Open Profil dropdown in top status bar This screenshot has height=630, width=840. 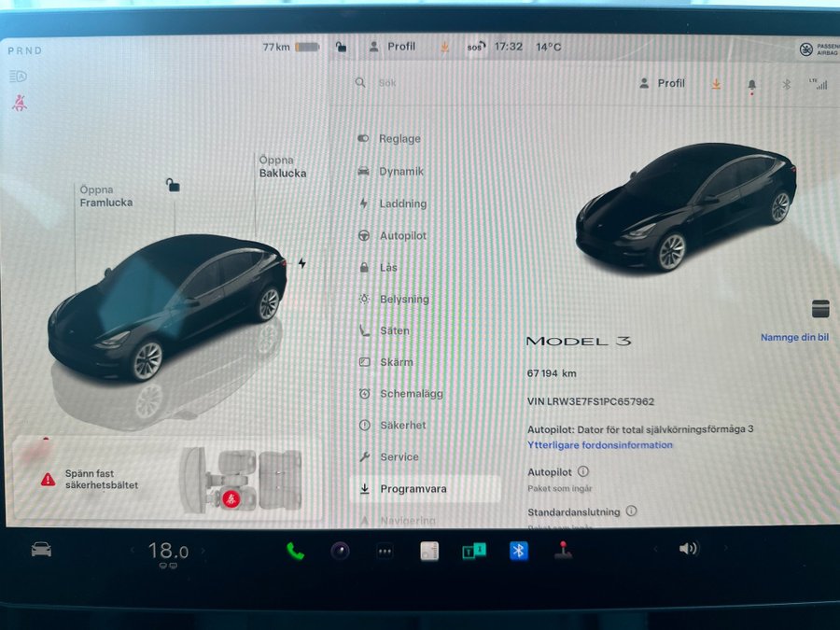point(393,47)
